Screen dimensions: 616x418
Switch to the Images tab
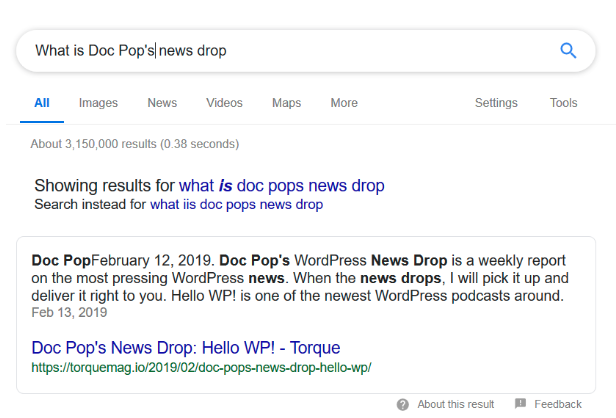pos(98,103)
